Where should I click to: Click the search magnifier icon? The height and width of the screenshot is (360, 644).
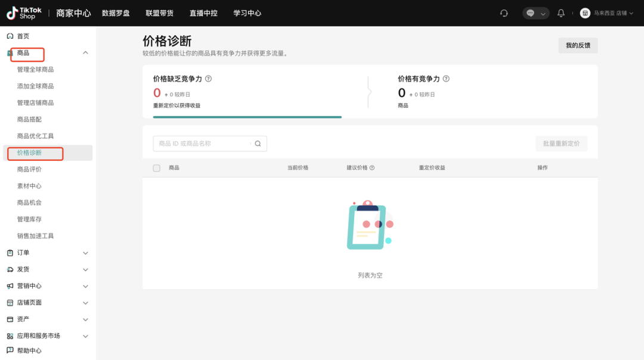[x=258, y=143]
